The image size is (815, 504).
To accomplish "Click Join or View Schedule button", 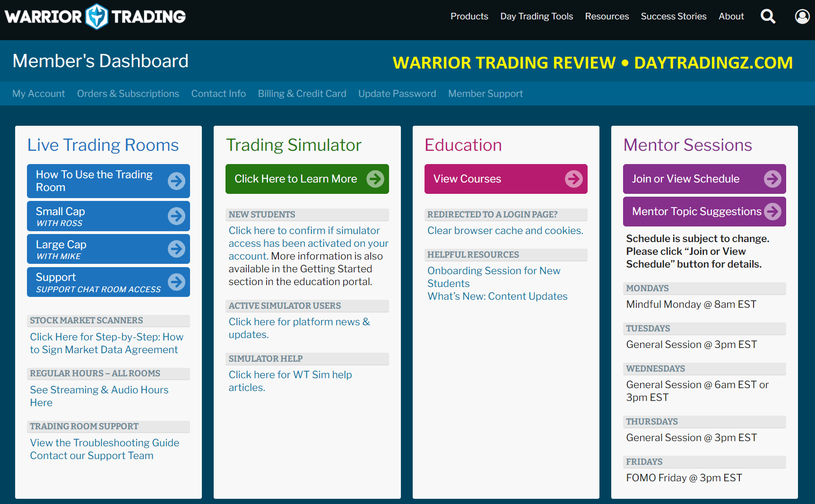I will pyautogui.click(x=704, y=179).
